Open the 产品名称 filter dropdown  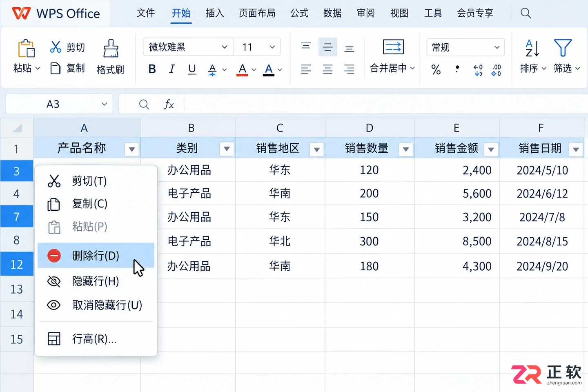[x=132, y=149]
